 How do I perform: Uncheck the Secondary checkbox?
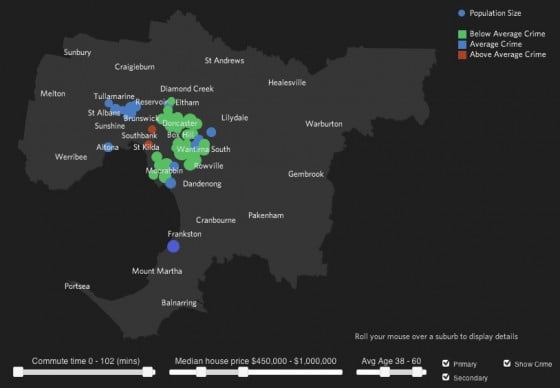[445, 377]
